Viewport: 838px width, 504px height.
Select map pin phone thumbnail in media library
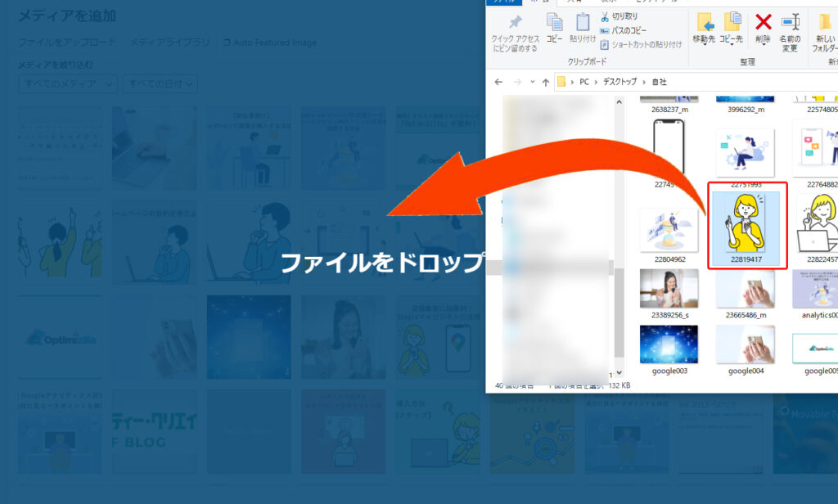(x=439, y=338)
